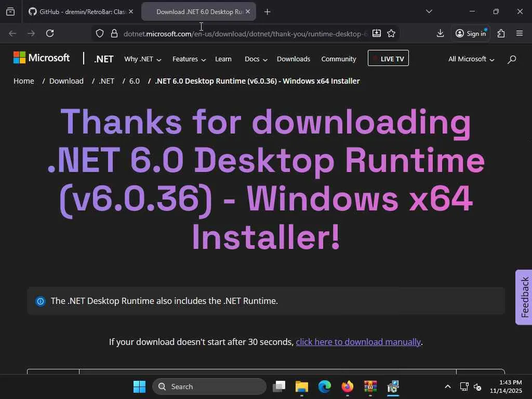This screenshot has height=399, width=532.
Task: Click 'click here to download manually' link
Action: 358,342
